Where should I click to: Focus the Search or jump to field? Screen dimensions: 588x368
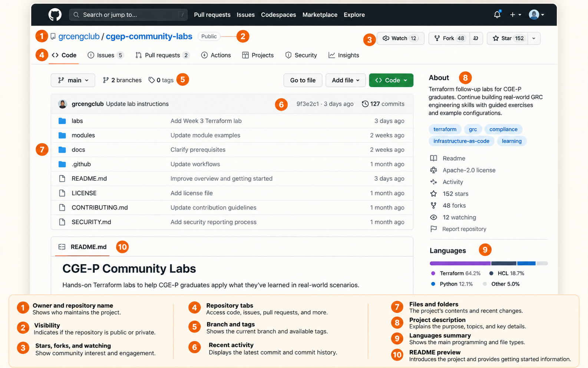point(128,15)
